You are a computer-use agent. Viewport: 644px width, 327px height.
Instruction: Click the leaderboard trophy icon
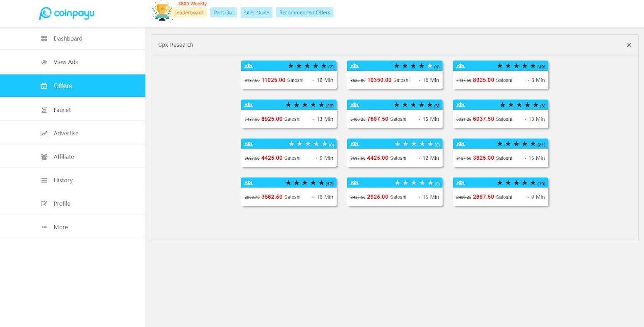162,11
